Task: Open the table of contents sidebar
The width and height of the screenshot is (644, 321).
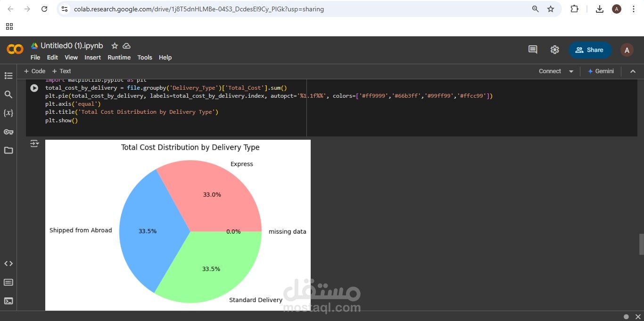Action: tap(8, 76)
